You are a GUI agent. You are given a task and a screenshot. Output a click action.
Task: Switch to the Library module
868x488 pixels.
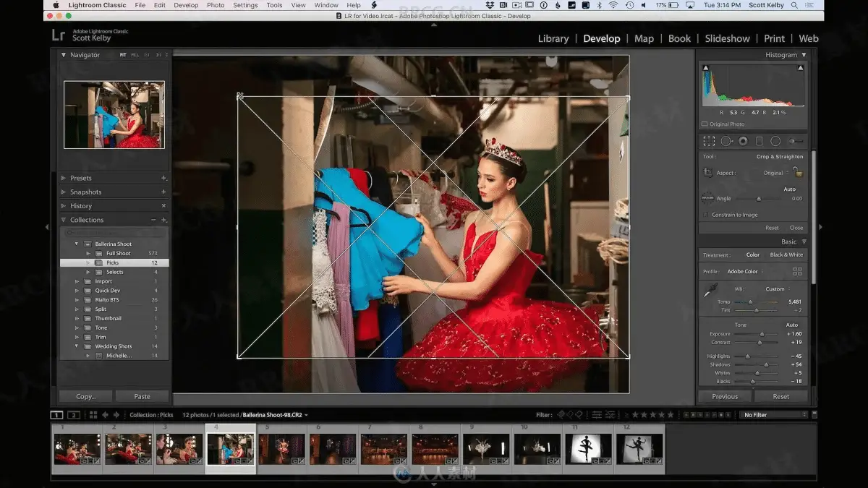553,38
